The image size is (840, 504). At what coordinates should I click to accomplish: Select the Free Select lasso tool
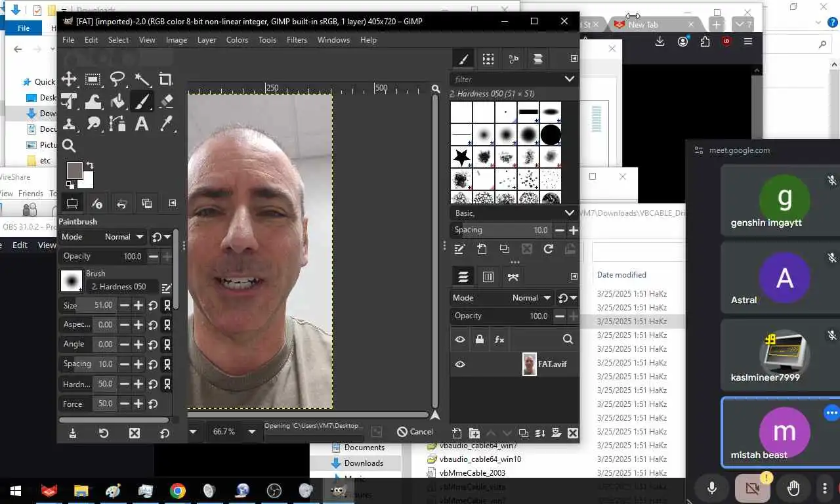click(117, 79)
